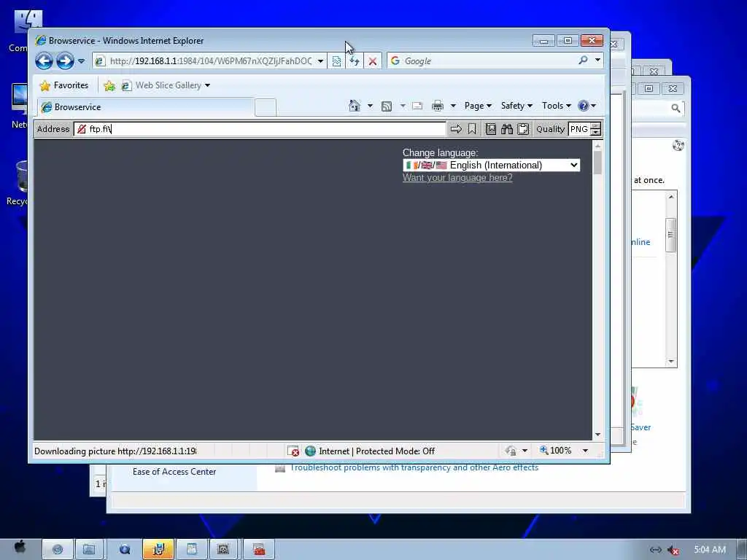The image size is (747, 560).
Task: Select the Browservice tab
Action: (145, 107)
